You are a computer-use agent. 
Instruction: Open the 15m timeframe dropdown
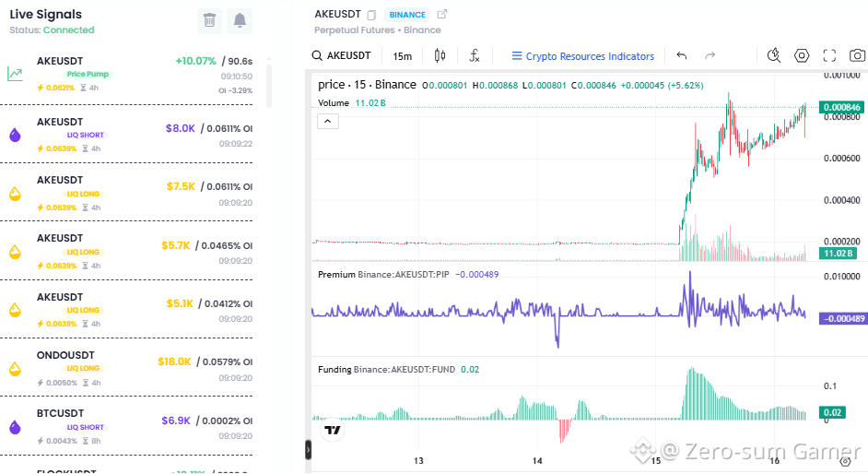[402, 56]
